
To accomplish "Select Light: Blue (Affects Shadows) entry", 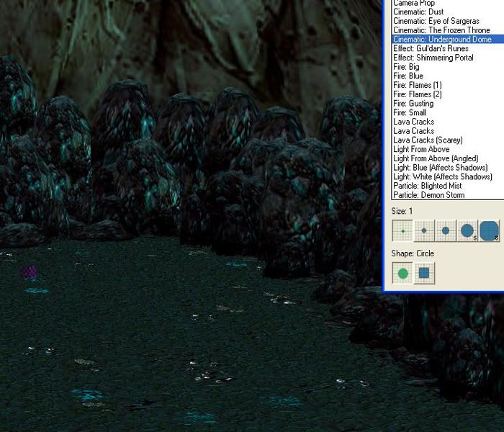I will (x=441, y=168).
